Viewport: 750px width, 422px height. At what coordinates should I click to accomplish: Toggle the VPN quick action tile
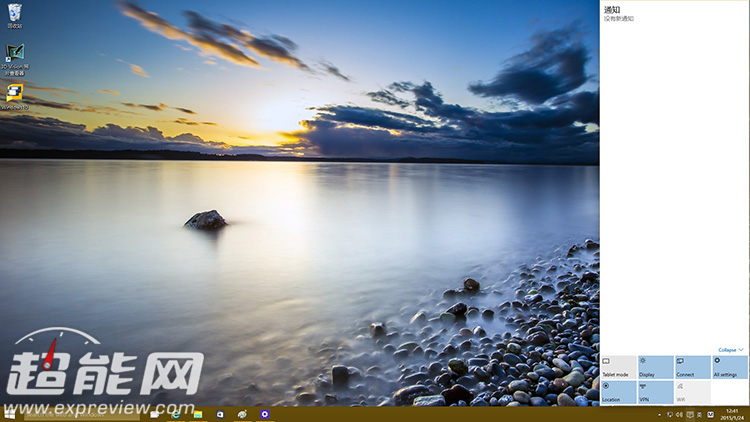(655, 392)
